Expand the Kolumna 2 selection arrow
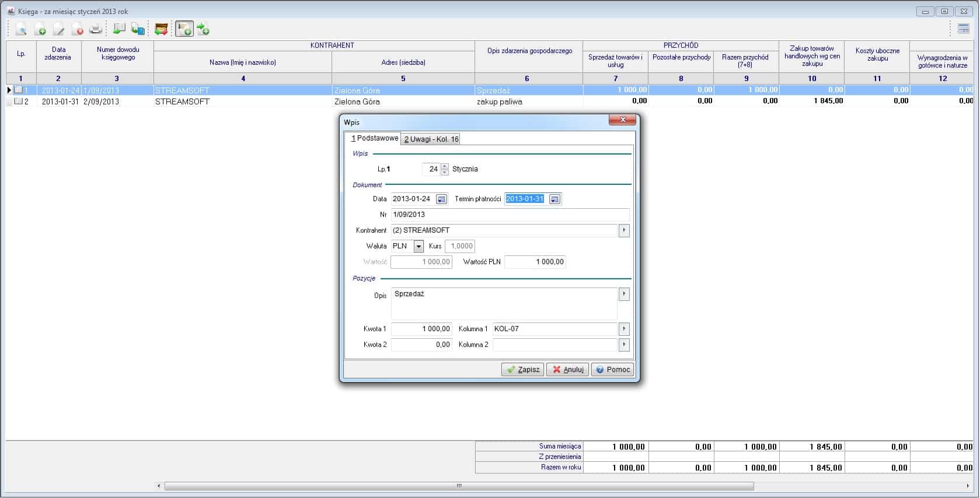The image size is (980, 498). tap(624, 345)
